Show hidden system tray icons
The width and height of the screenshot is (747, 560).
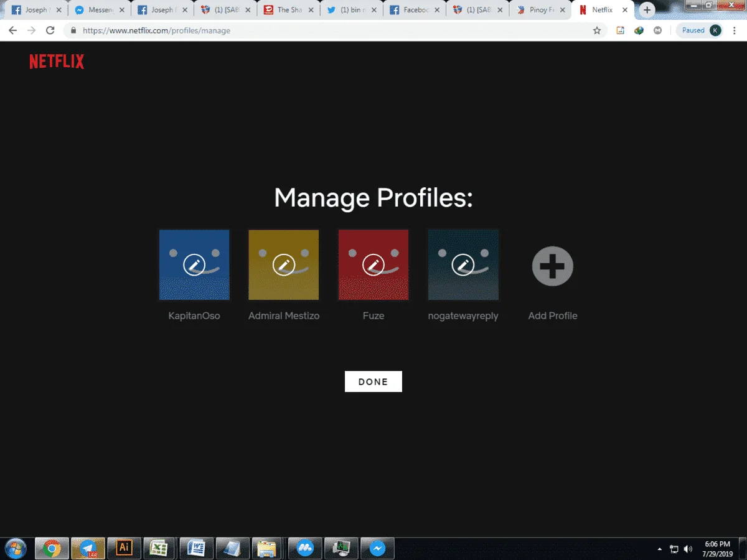pos(660,549)
